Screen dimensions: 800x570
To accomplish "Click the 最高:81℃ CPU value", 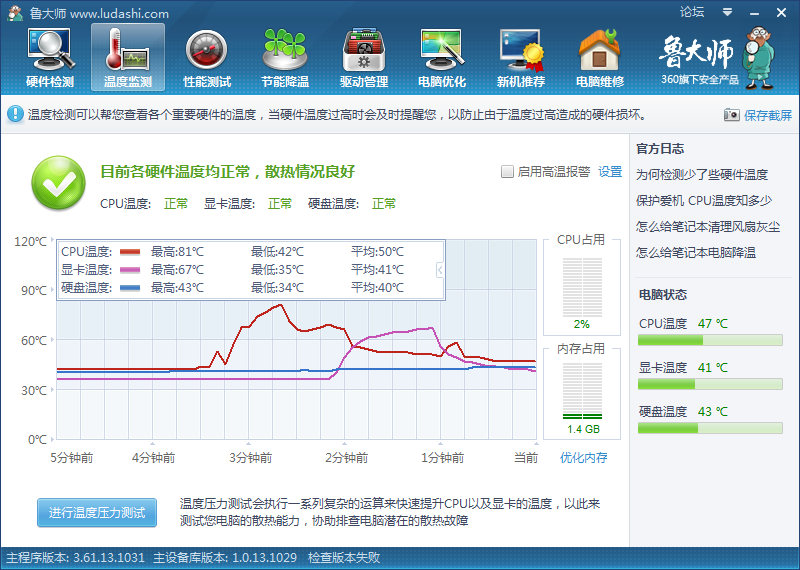I will [177, 252].
